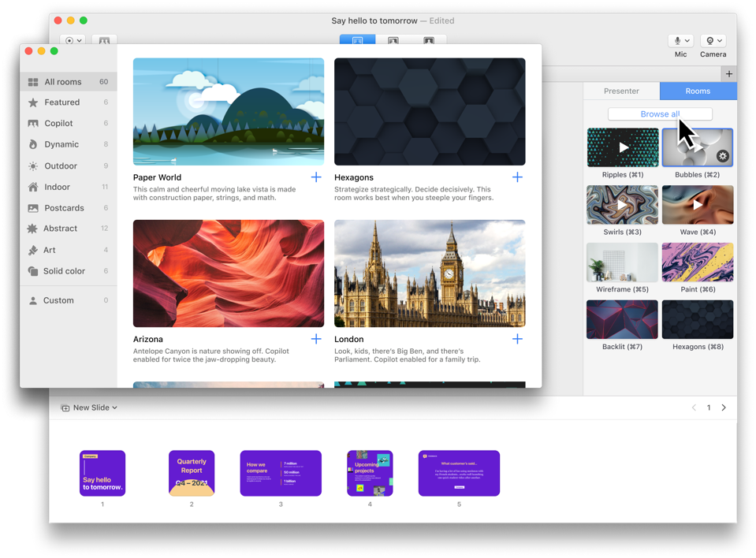Add the Hexagons room with plus icon
The width and height of the screenshot is (756, 558).
click(x=517, y=177)
